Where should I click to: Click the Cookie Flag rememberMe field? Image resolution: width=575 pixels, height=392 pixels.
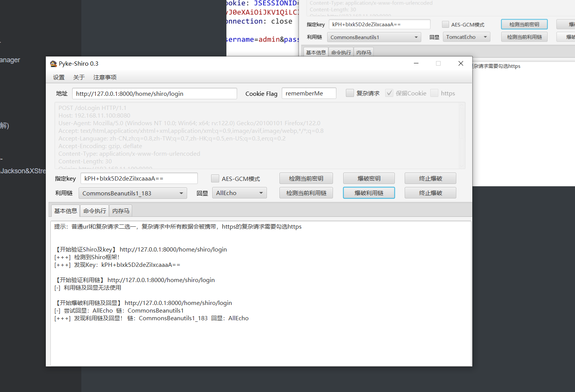[309, 93]
